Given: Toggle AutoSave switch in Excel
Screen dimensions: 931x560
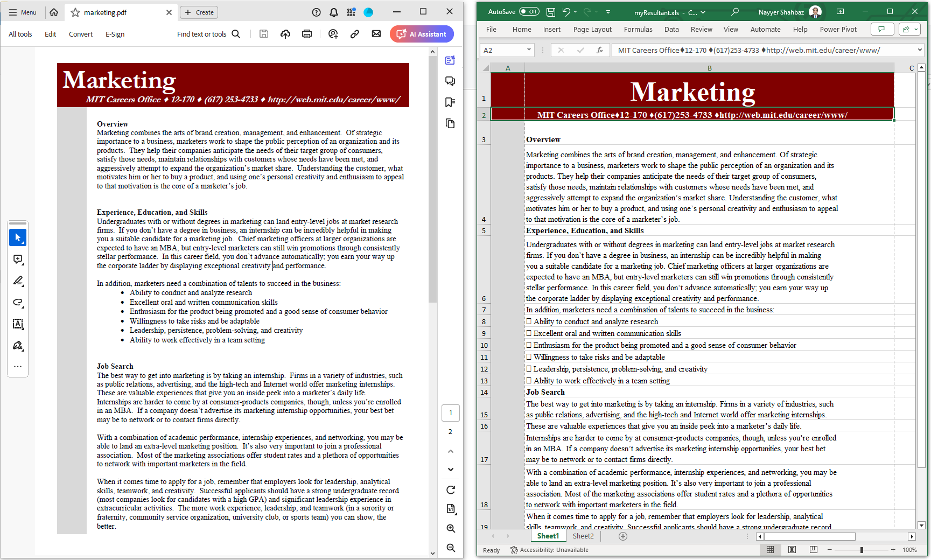Looking at the screenshot, I should [x=529, y=12].
